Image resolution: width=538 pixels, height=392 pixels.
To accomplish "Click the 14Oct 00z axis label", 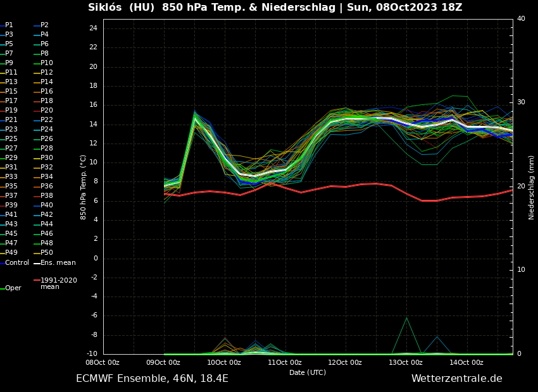I will click(x=466, y=362).
